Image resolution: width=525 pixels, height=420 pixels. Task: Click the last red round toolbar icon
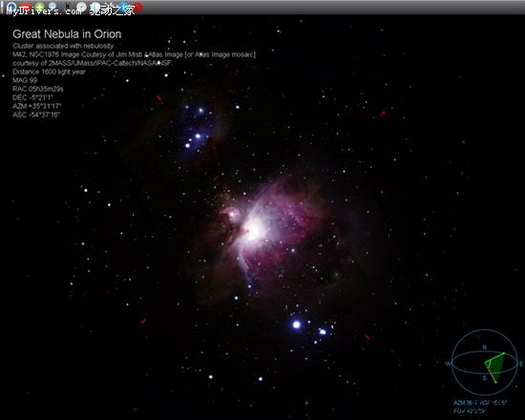tap(137, 7)
